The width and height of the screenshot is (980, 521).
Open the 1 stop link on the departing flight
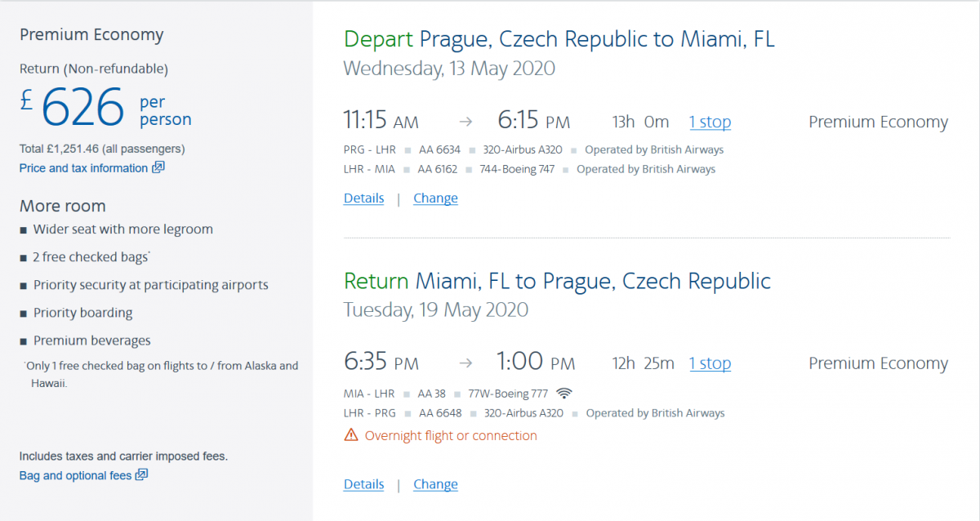[x=710, y=122]
